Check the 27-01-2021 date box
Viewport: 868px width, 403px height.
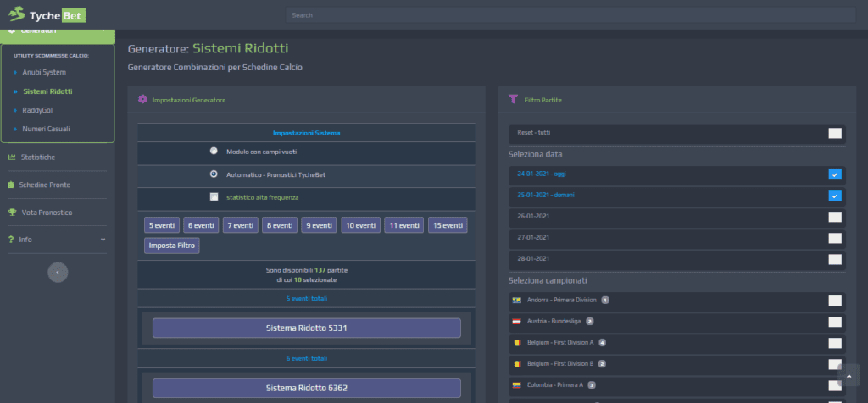click(835, 238)
